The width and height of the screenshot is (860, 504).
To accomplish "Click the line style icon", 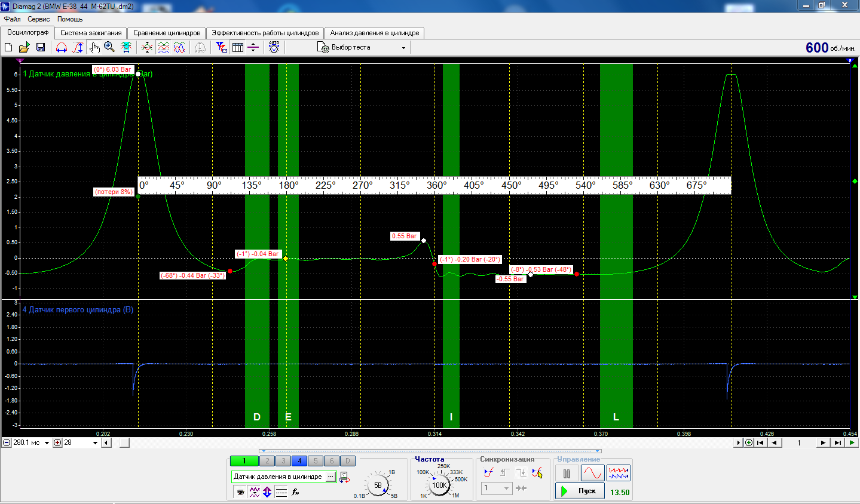I will click(281, 492).
